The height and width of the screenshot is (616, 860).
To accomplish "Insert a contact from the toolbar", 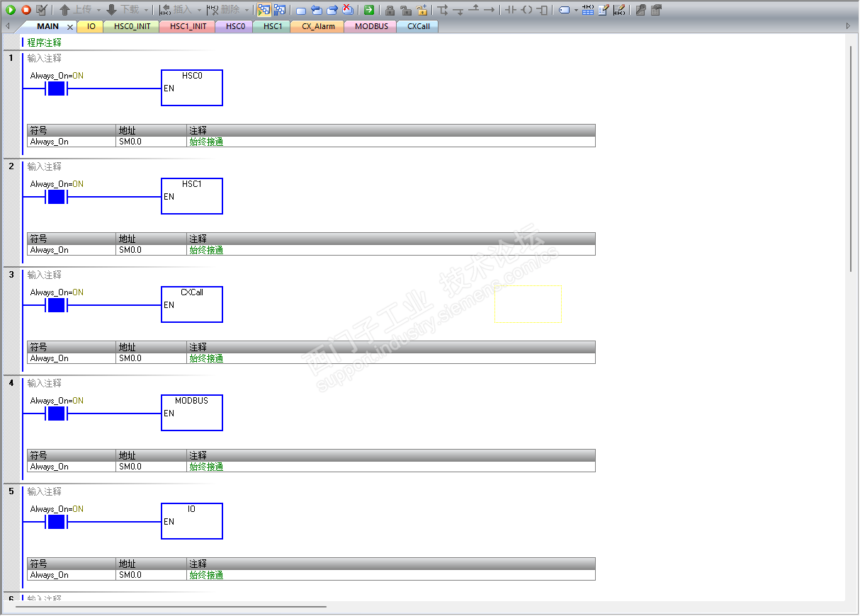I will point(511,10).
